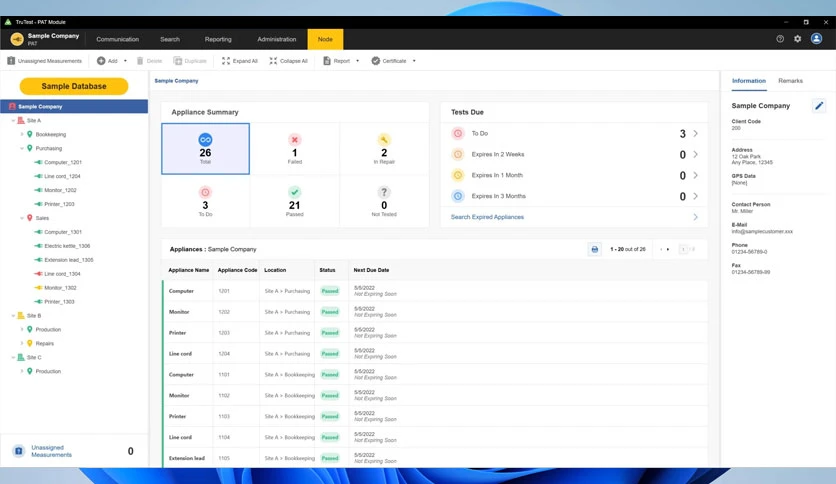Select the Not Tested appliances tile

(x=384, y=201)
